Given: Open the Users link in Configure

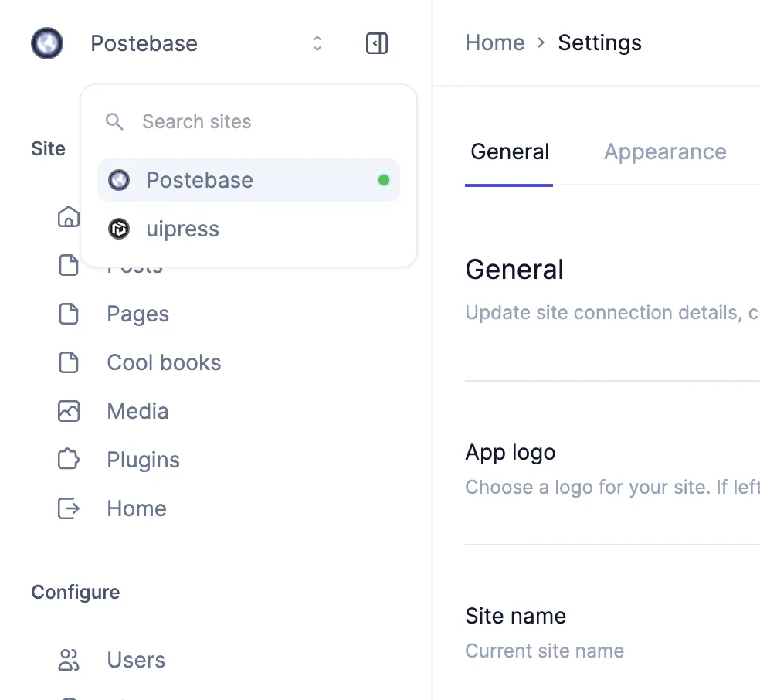Looking at the screenshot, I should coord(136,660).
